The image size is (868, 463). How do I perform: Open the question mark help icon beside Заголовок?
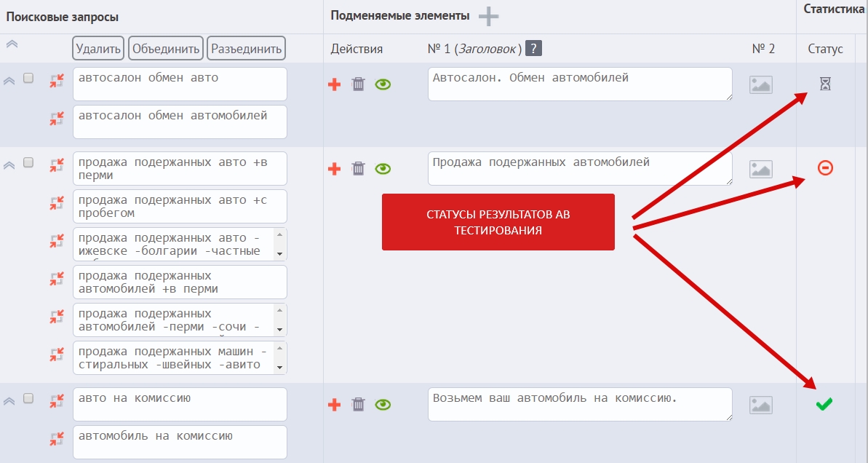(x=533, y=48)
